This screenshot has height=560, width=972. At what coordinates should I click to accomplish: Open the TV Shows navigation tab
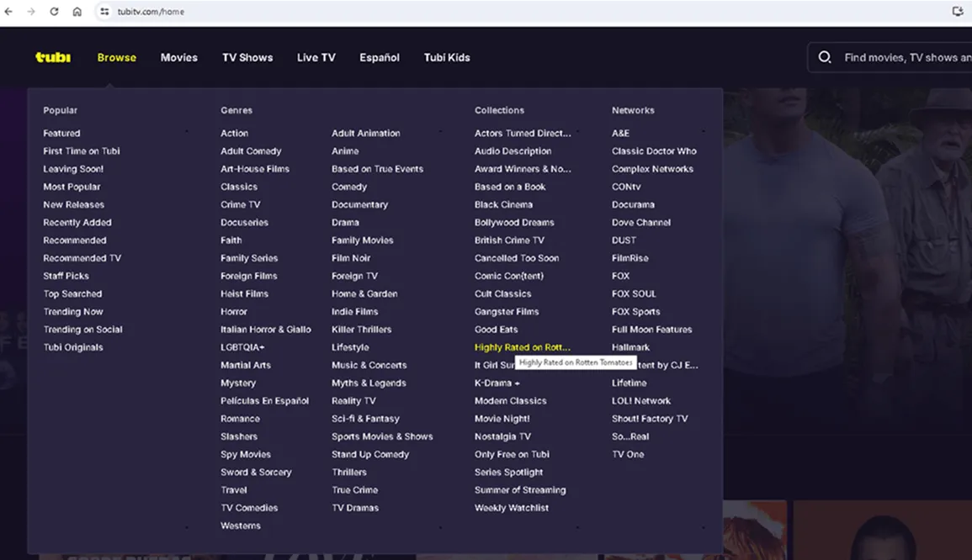(x=247, y=57)
